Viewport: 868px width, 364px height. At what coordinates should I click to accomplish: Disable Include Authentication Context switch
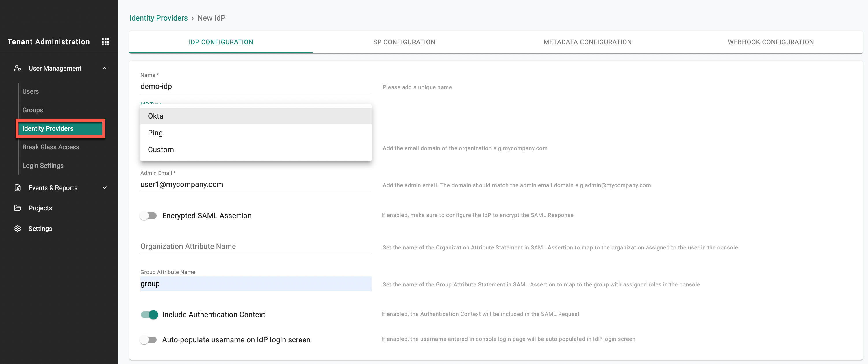point(149,315)
